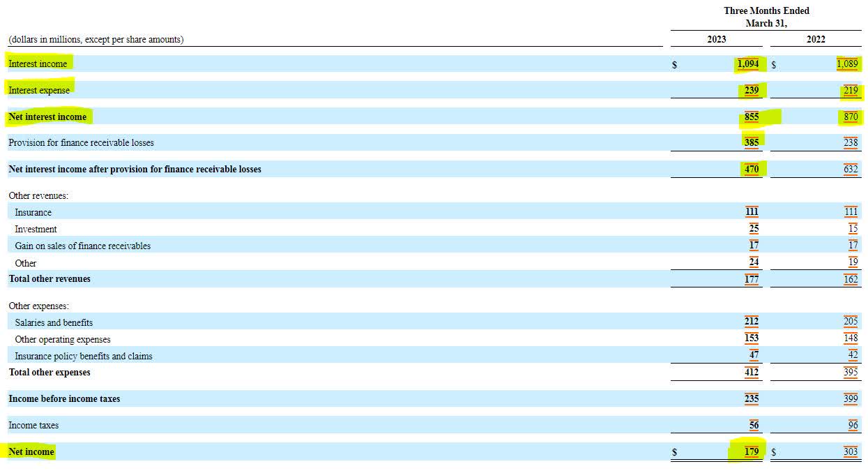Click the 'Income before income taxes' label
Viewport: 868px width, 471px height.
click(64, 398)
